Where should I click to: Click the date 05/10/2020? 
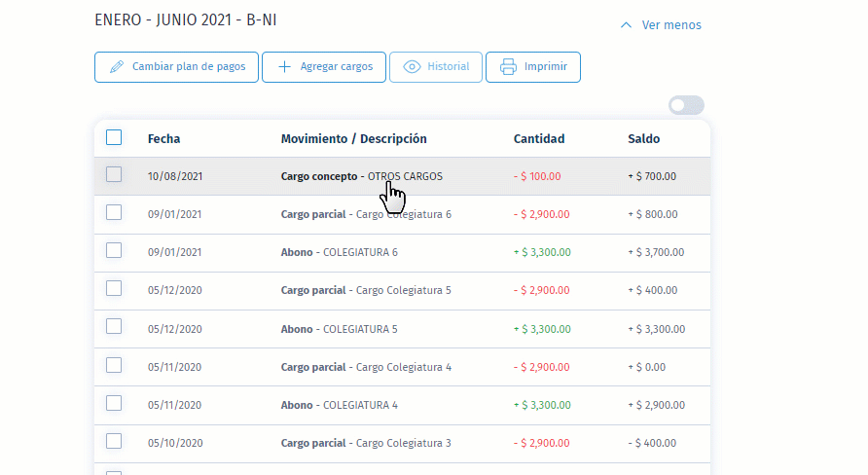point(175,444)
